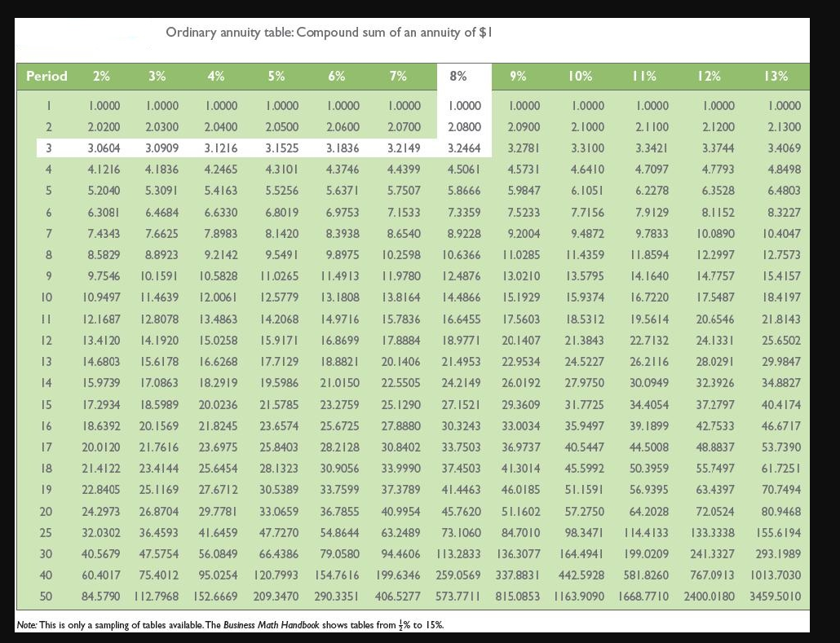
Task: Click the value 1.0000 under 2%
Action: [x=103, y=105]
